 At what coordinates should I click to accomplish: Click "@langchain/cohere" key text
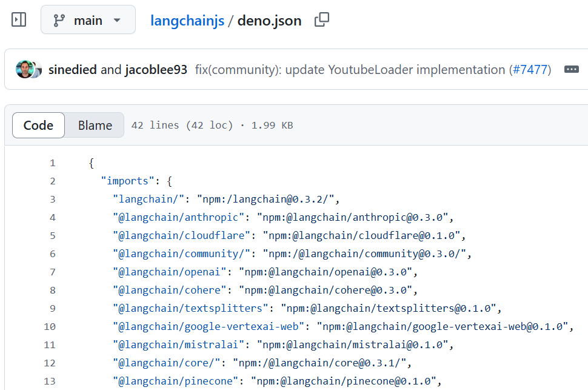pyautogui.click(x=170, y=290)
